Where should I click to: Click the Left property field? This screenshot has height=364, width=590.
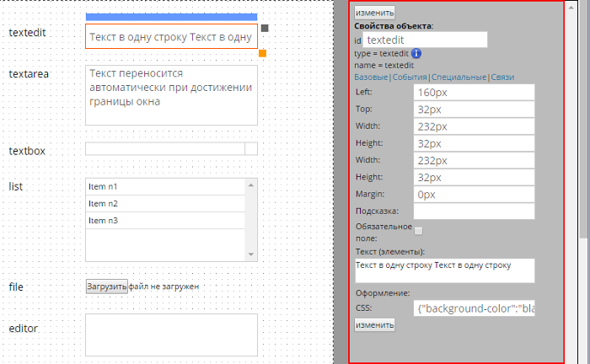473,93
